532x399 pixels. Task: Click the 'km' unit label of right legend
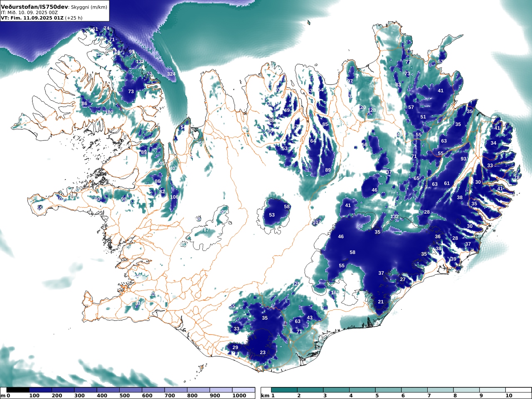pos(265,396)
